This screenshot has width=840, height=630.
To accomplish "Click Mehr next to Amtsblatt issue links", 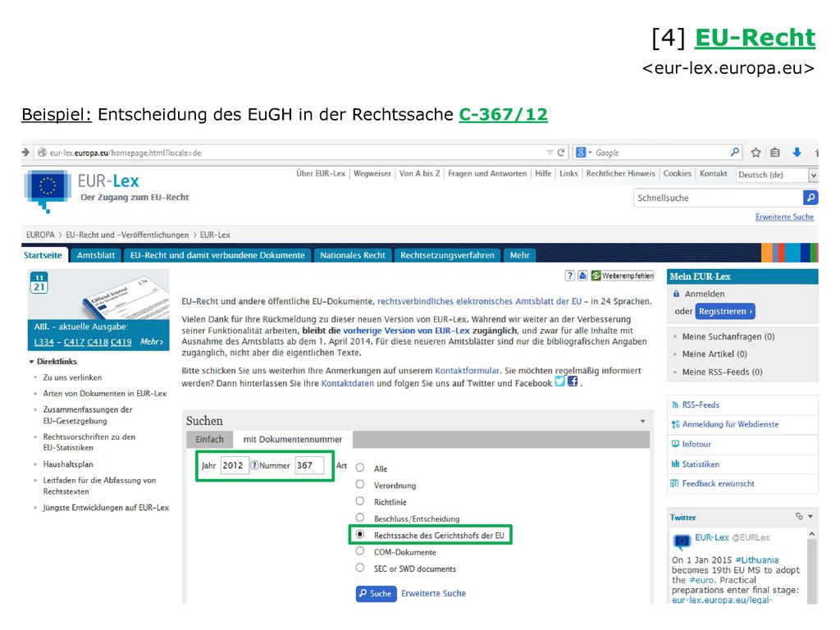I will (x=152, y=342).
